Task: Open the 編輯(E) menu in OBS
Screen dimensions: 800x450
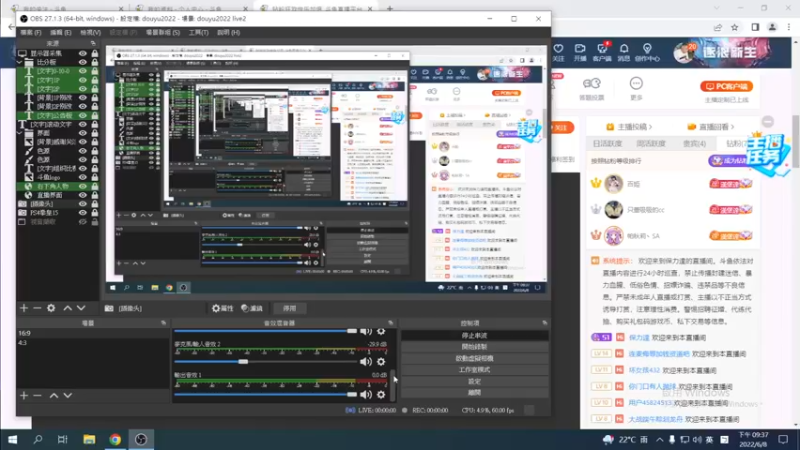Action: pyautogui.click(x=60, y=32)
